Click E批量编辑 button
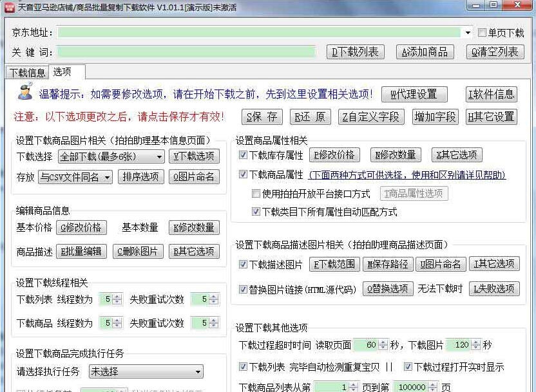This screenshot has height=392, width=536. coord(81,251)
